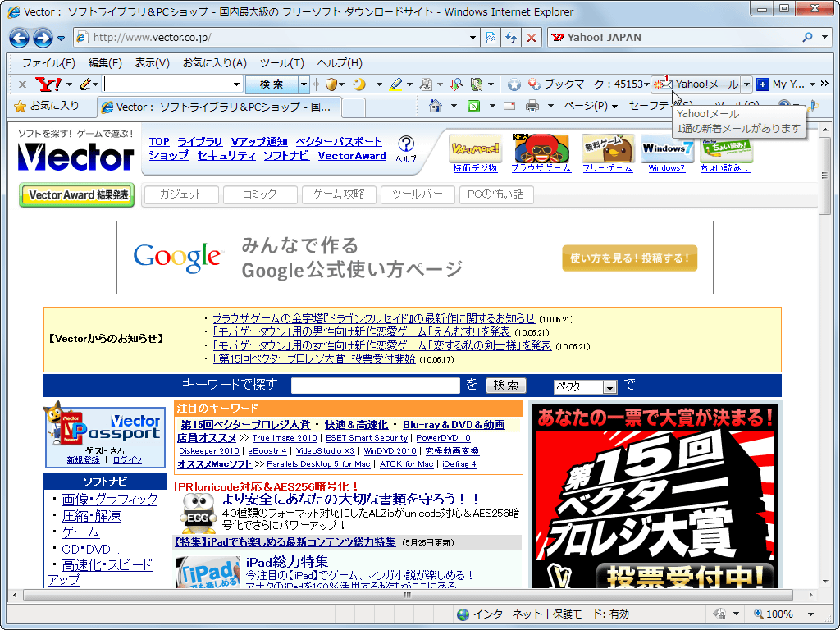Expand the dropdown arrow beside the Yahoo!メール button
The height and width of the screenshot is (630, 840).
[746, 84]
